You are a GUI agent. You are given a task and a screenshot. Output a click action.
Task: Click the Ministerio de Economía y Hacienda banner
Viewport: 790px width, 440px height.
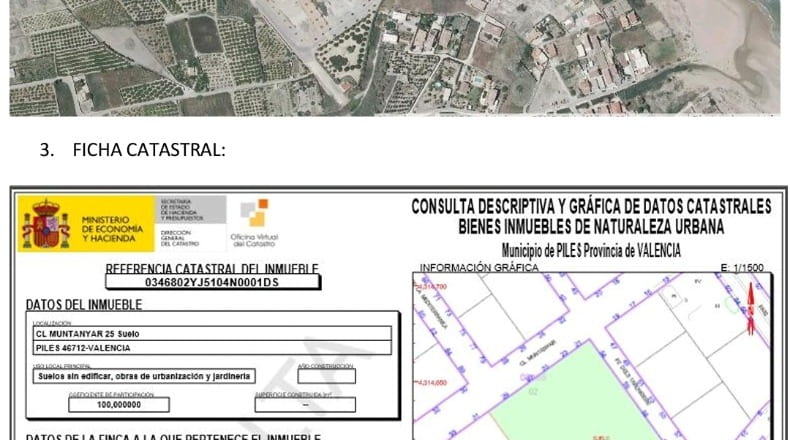pos(86,224)
